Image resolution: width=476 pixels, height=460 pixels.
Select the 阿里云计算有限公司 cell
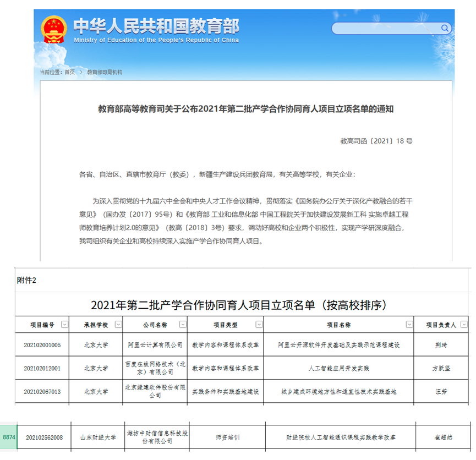pyautogui.click(x=155, y=345)
